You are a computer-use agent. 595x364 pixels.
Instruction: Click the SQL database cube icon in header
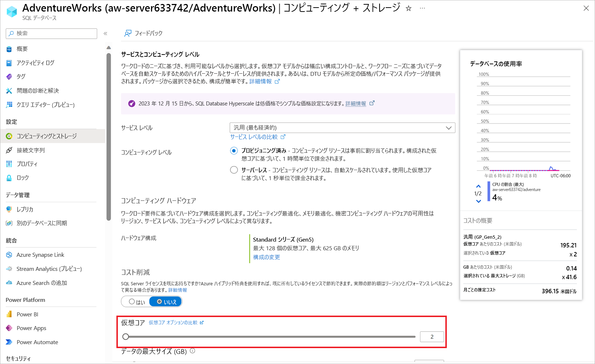(x=12, y=12)
